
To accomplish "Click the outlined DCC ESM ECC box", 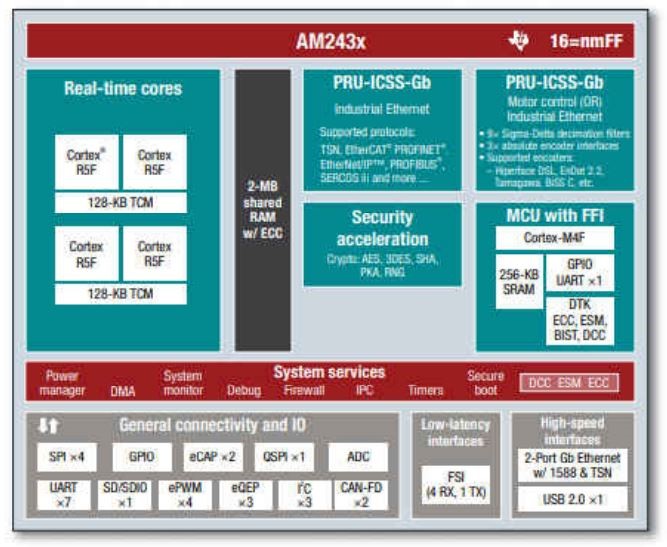I will click(x=569, y=383).
